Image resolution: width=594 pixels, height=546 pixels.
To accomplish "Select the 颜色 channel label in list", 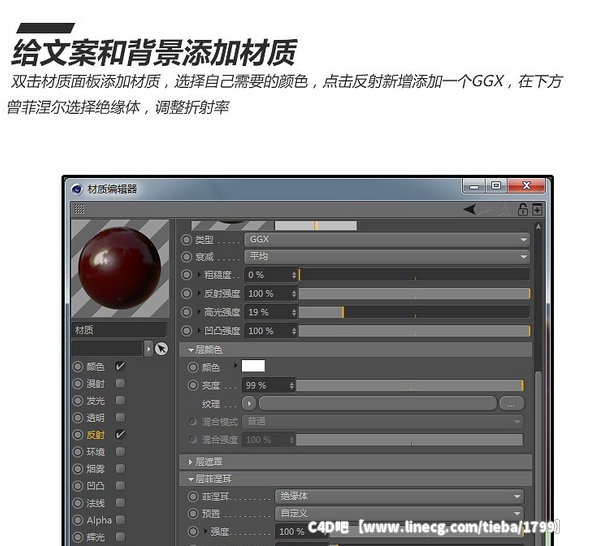I will [x=95, y=366].
